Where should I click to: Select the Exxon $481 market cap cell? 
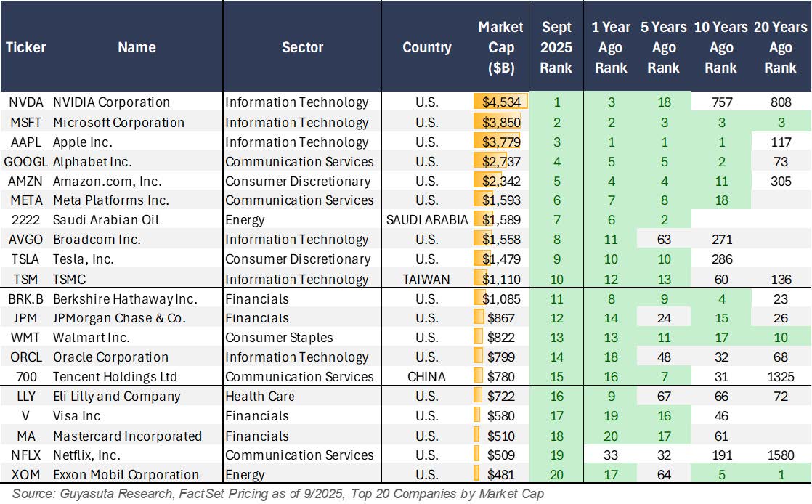click(x=500, y=475)
